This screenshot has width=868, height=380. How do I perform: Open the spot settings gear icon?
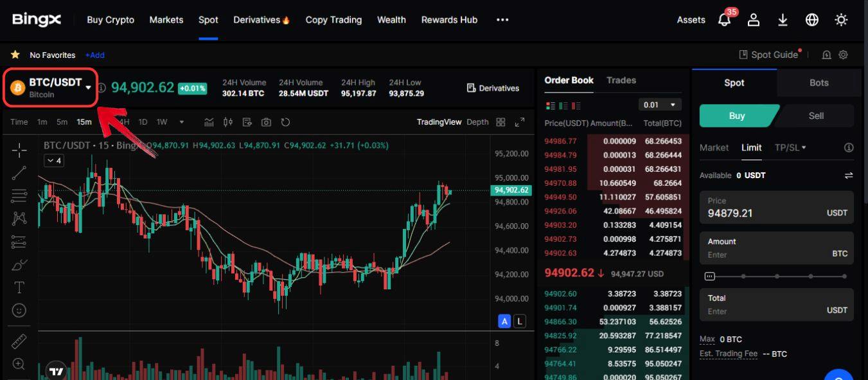[844, 55]
